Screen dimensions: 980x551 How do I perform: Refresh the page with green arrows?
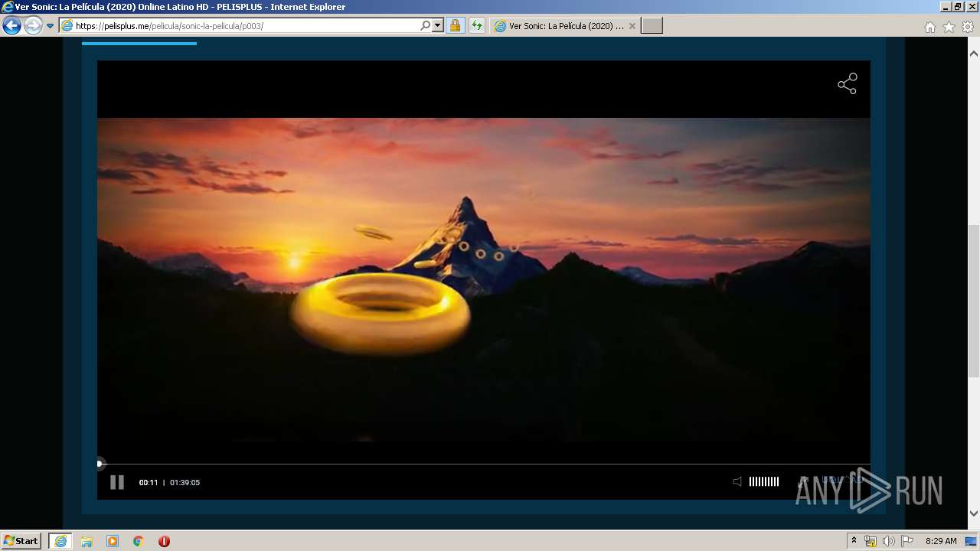(x=477, y=26)
